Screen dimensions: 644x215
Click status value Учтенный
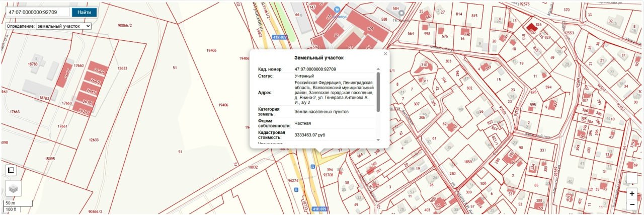tap(304, 76)
